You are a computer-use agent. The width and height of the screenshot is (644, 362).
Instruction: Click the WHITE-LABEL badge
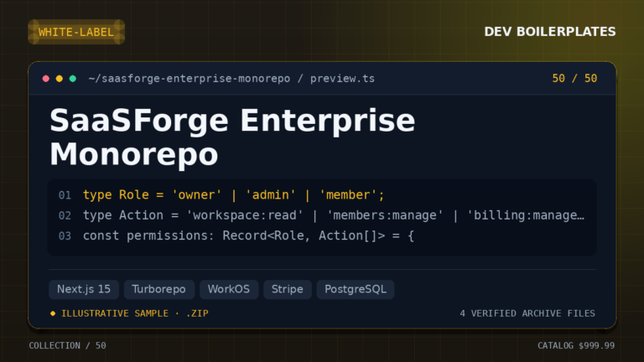(76, 32)
